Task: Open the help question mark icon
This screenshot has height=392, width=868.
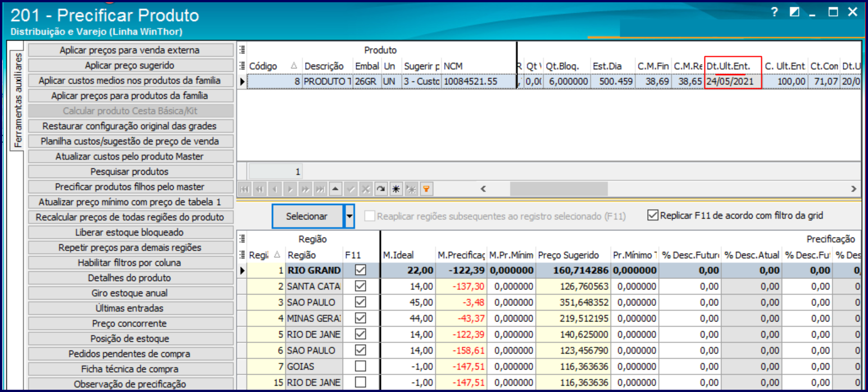Action: coord(775,12)
